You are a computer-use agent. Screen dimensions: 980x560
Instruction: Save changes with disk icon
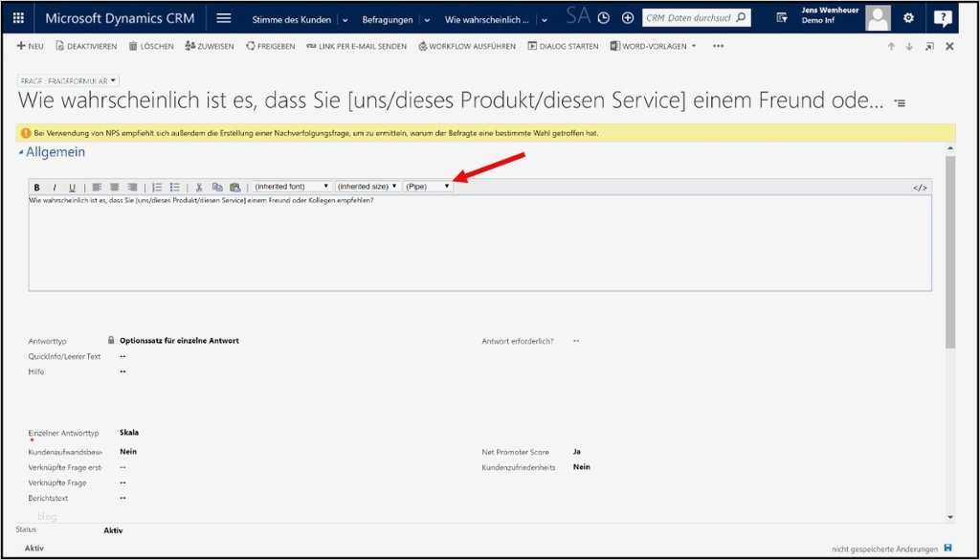click(948, 549)
